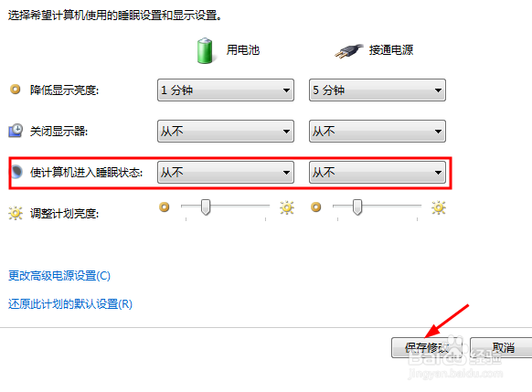Open battery dim display dropdown showing 1 分钟
Viewport: 532px width, 392px height.
(226, 90)
